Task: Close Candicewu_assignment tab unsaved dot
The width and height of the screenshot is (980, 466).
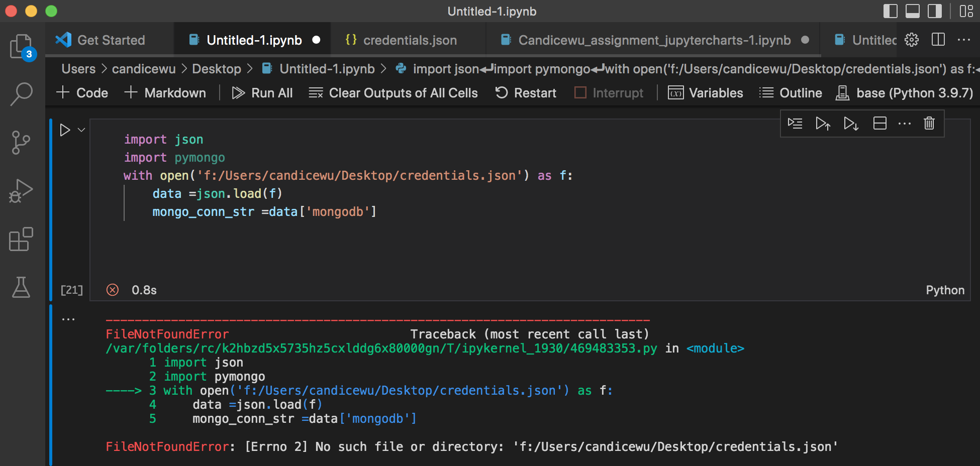Action: point(805,40)
